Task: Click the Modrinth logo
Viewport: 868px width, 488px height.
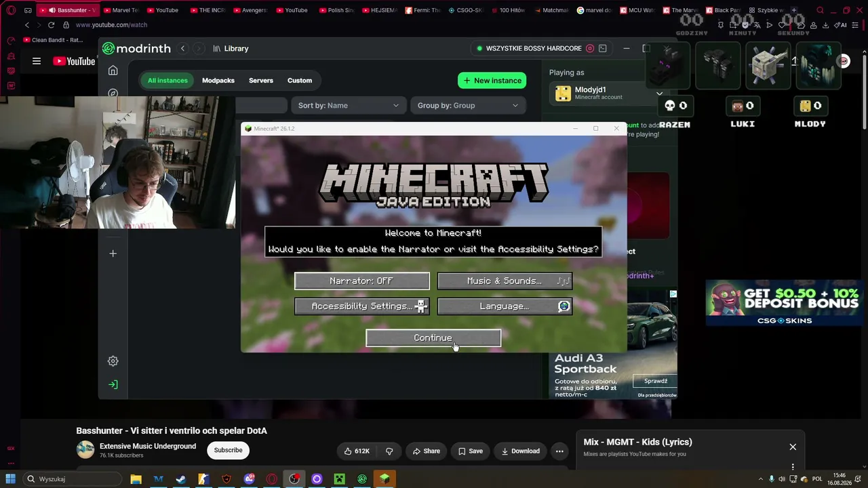Action: (x=138, y=49)
